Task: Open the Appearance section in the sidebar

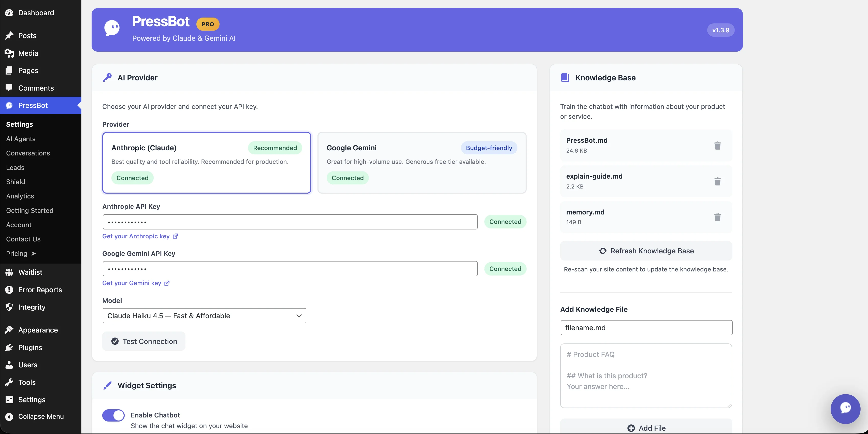Action: coord(38,330)
